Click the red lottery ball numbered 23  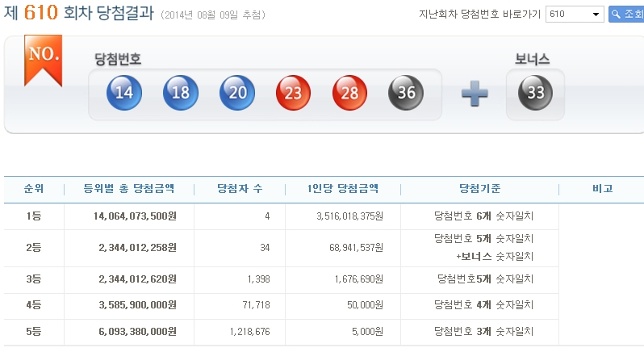(x=293, y=93)
